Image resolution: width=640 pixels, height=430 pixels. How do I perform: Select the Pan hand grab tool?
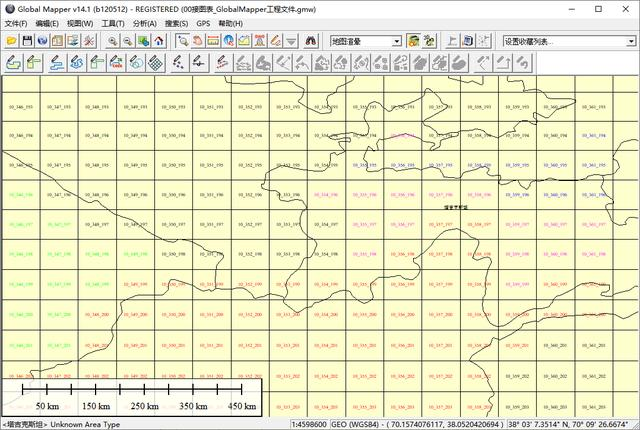pyautogui.click(x=198, y=41)
